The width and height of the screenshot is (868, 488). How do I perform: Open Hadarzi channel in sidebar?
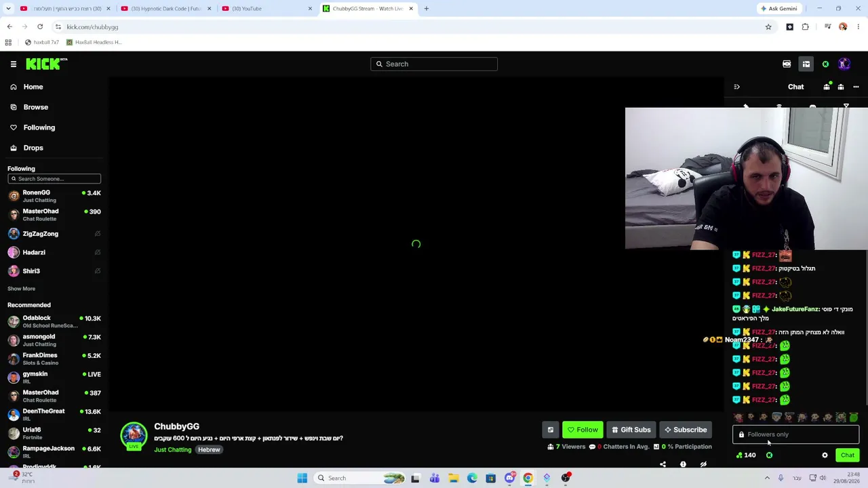[x=54, y=252]
